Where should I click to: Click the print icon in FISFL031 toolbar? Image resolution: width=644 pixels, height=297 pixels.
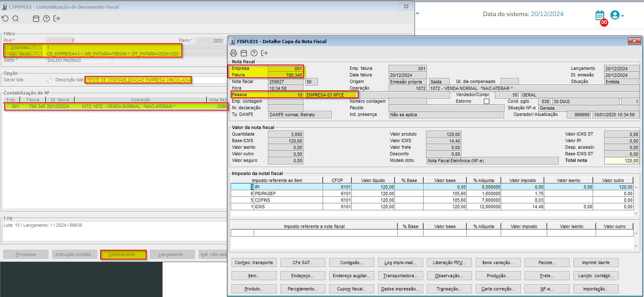[234, 53]
